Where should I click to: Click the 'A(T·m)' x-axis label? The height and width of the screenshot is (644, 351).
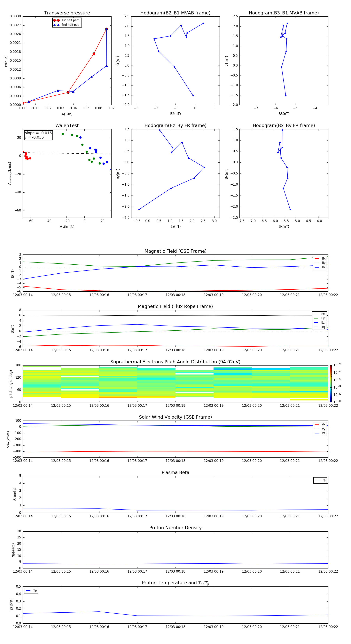click(x=67, y=114)
